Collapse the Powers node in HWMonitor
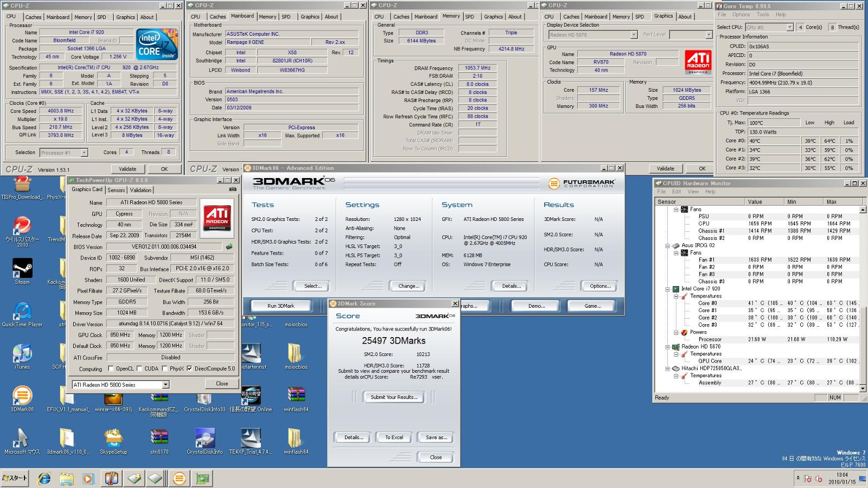Image resolution: width=868 pixels, height=488 pixels. pos(676,332)
